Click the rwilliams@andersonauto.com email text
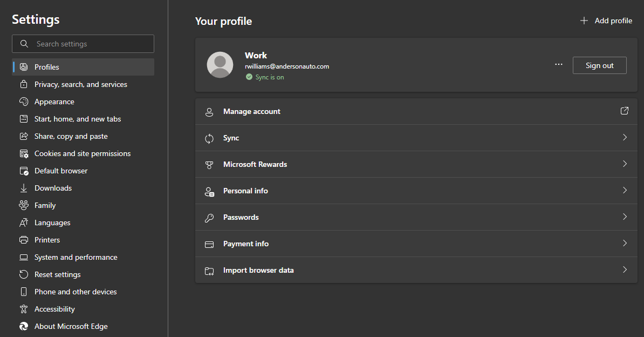This screenshot has width=644, height=337. coord(287,66)
